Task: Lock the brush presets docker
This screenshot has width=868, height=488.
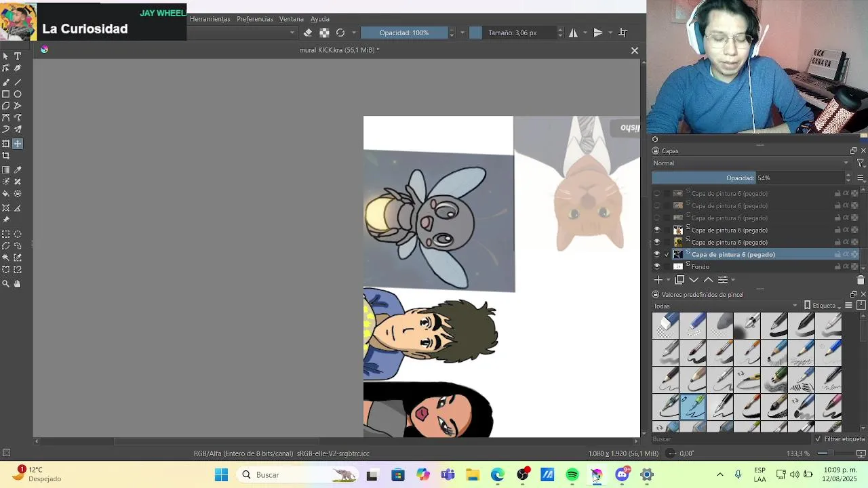Action: [x=655, y=295]
